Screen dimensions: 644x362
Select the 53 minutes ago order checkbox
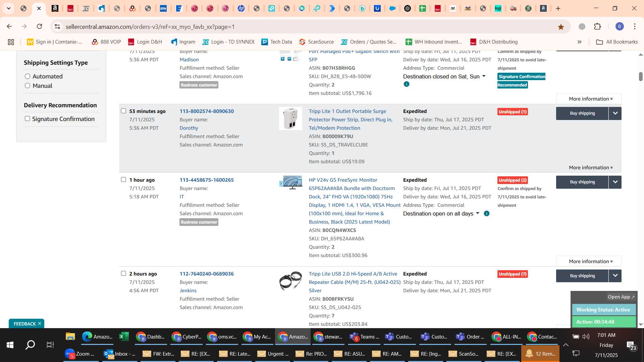pyautogui.click(x=123, y=111)
